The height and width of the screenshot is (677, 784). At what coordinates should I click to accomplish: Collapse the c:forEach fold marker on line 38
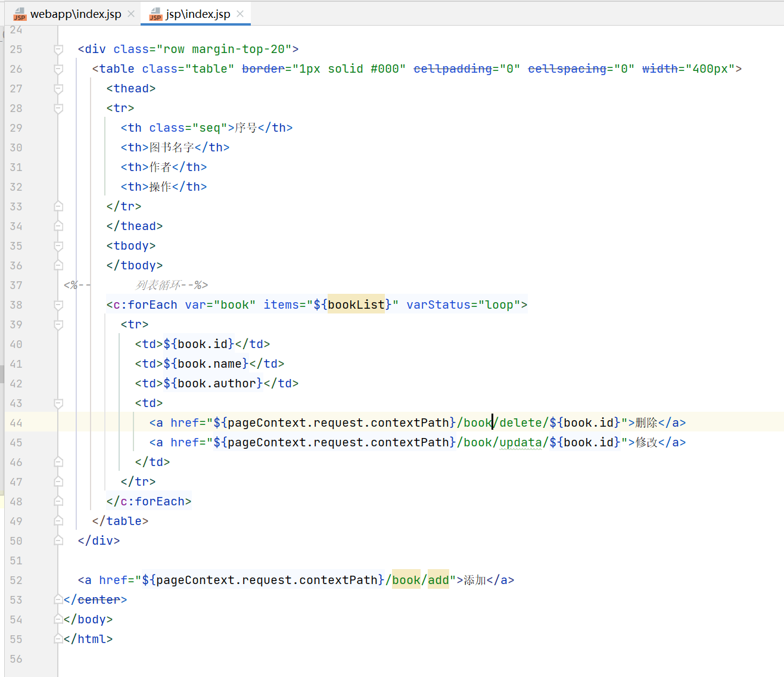coord(58,305)
